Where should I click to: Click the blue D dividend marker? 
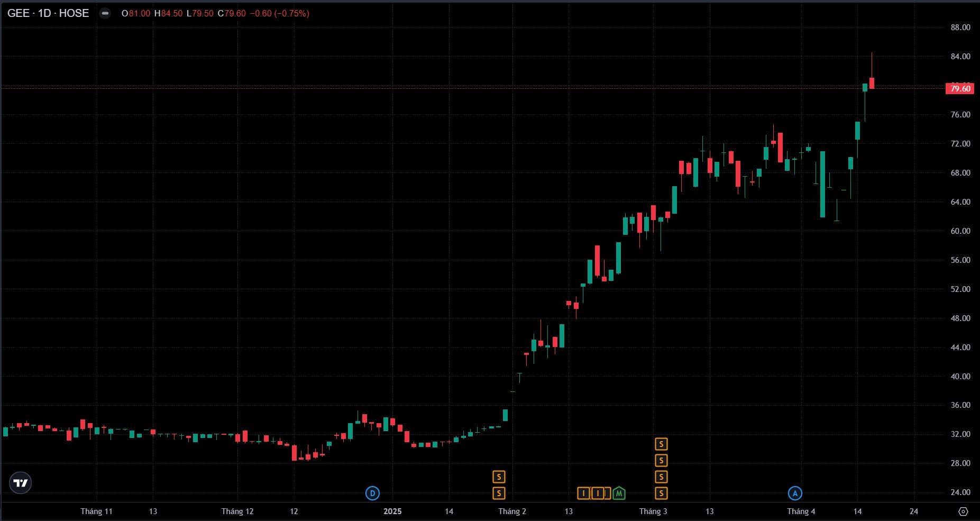(372, 493)
